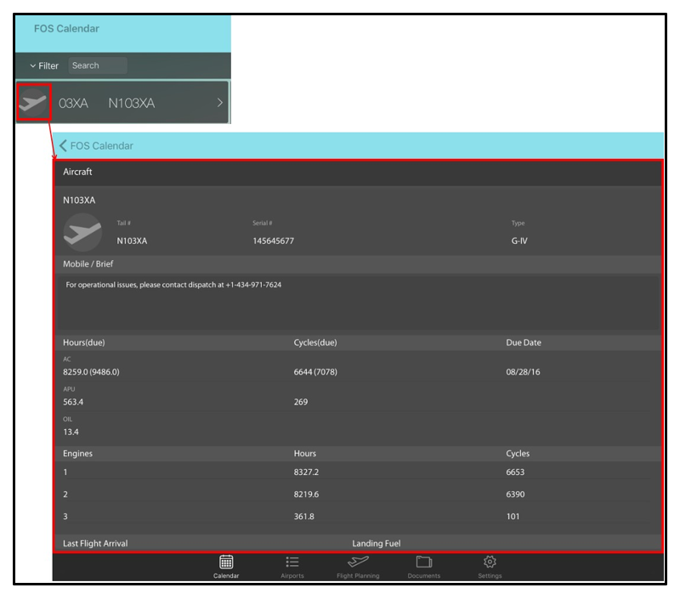
Task: Click the Due Date 08/28/16 value
Action: (x=523, y=372)
